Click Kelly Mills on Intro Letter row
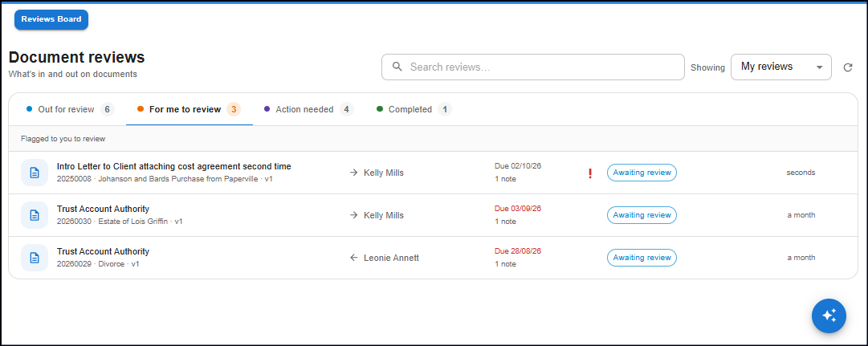Screen dimensions: 868x346 click(384, 173)
